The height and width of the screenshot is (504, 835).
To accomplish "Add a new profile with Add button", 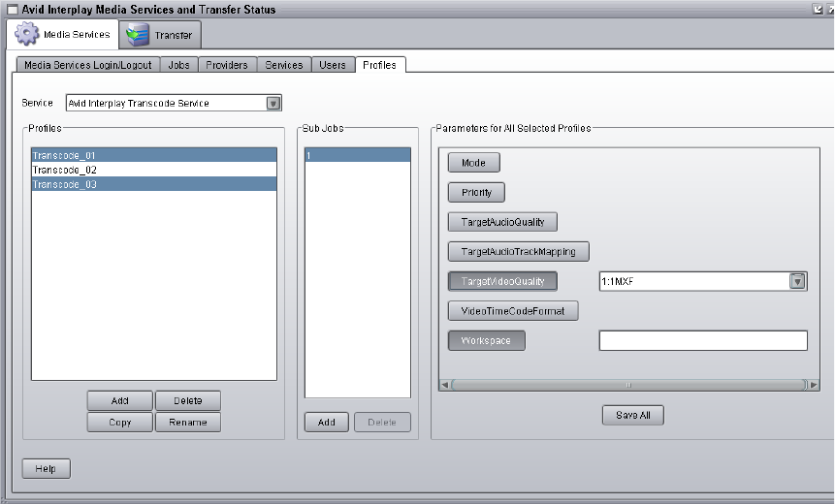I will click(120, 400).
